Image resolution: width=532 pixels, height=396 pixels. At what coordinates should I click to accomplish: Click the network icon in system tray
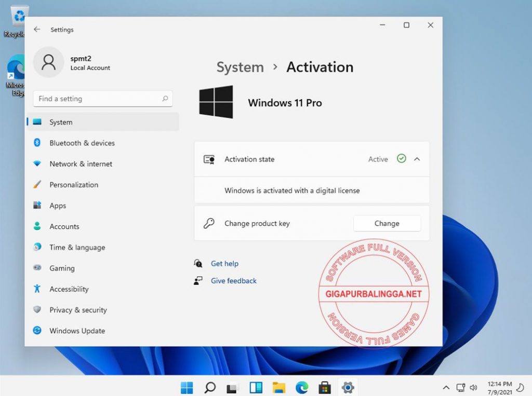point(461,388)
